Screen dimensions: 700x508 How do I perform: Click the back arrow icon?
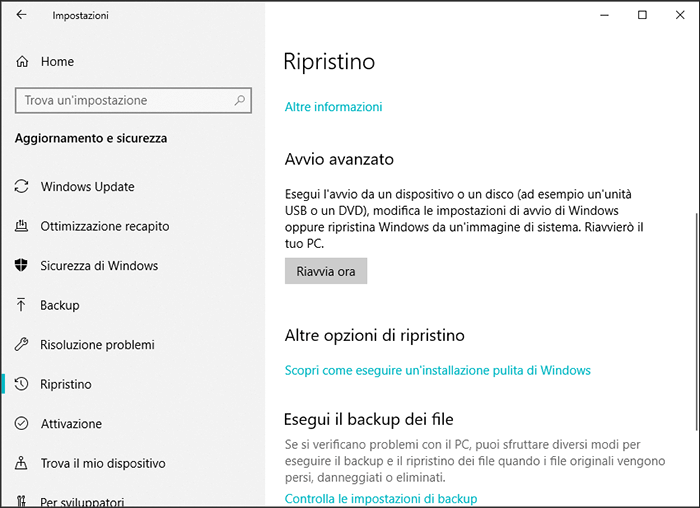pyautogui.click(x=21, y=15)
